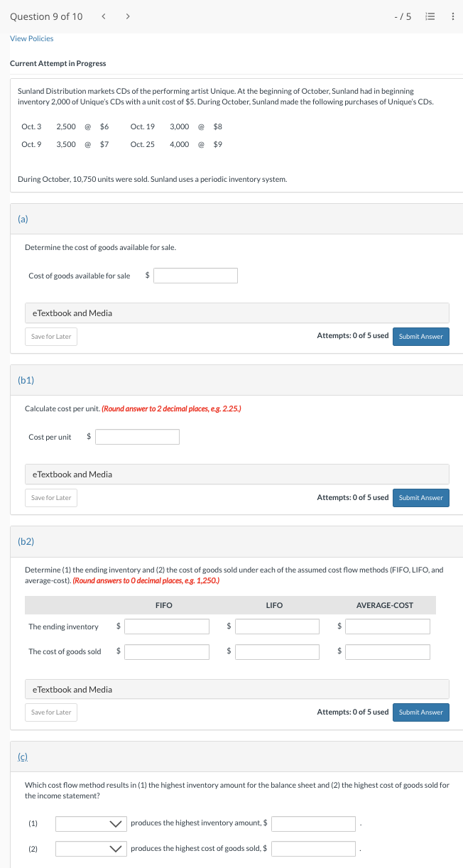Open the (2) answer dropdown in part (c)
Image resolution: width=463 pixels, height=868 pixels.
coord(91,848)
